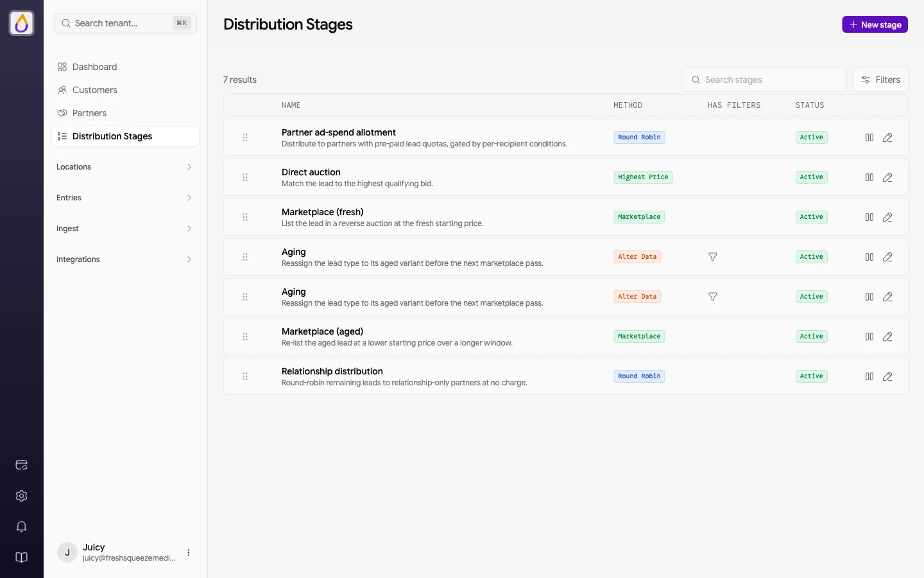Screen dimensions: 924x578
Task: Click the juicy@freshsqueezemedi... email text
Action: click(129, 558)
